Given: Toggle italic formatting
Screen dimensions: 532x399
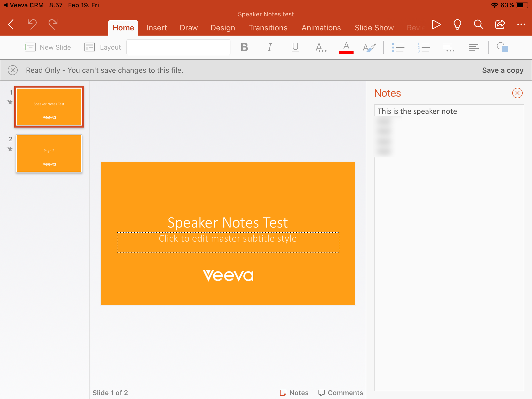Looking at the screenshot, I should pyautogui.click(x=270, y=47).
